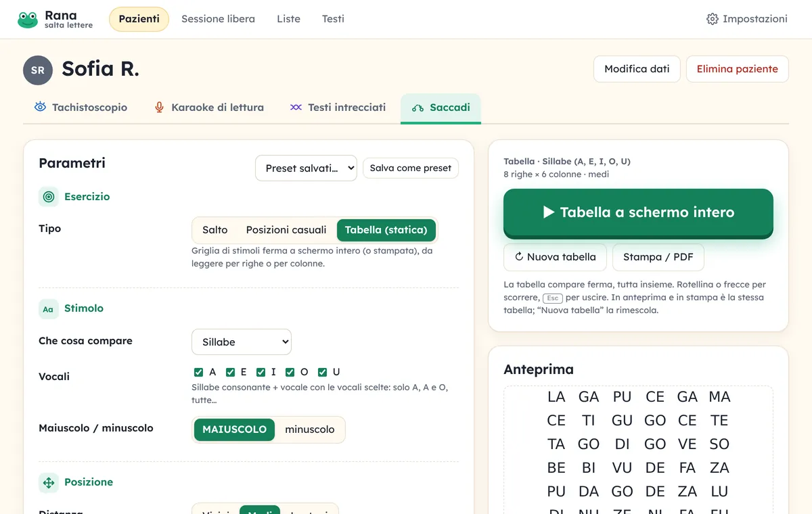Click the Parametri heading
Image resolution: width=812 pixels, height=514 pixels.
(x=72, y=163)
